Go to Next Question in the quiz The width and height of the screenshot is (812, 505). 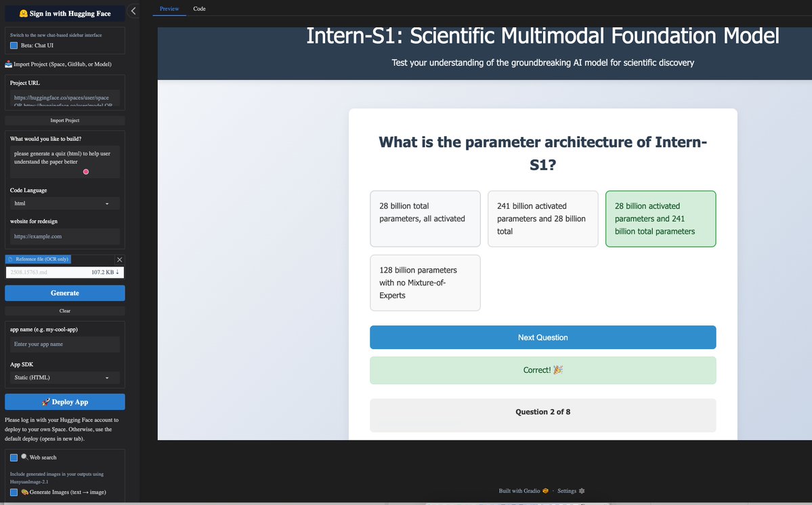tap(542, 338)
